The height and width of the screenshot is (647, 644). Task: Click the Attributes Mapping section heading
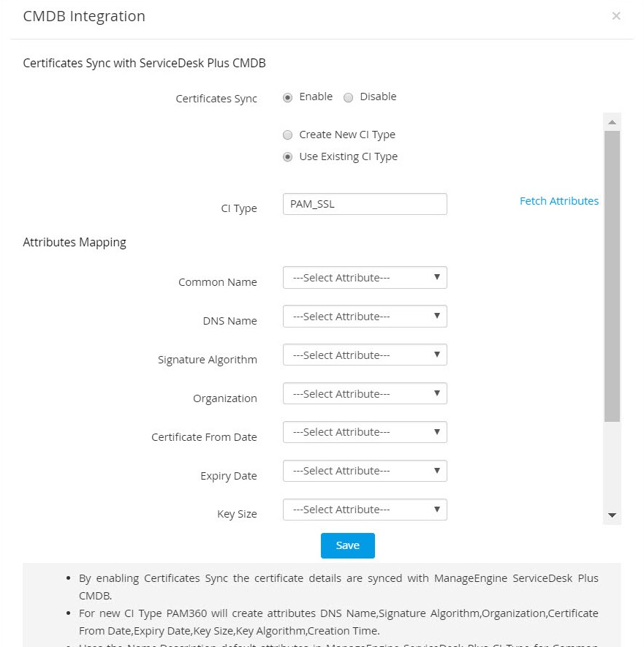coord(75,243)
